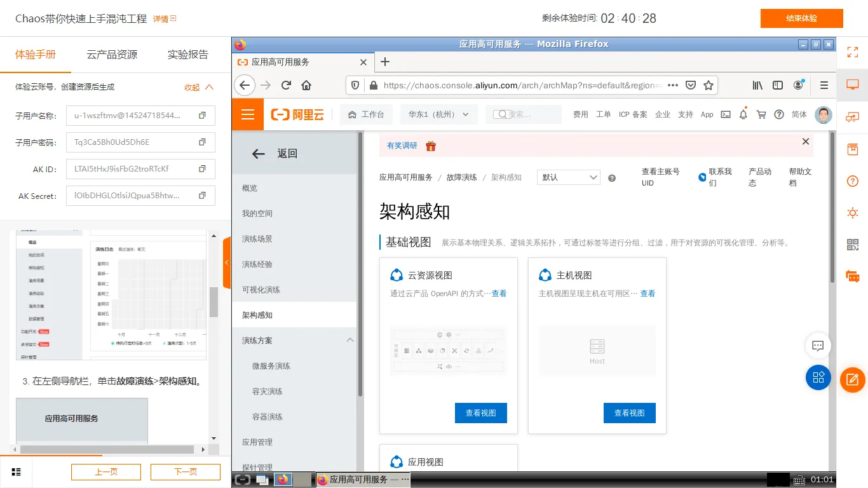Click the manual panel horizontal scrollbar
This screenshot has height=488, width=868.
tap(107, 449)
